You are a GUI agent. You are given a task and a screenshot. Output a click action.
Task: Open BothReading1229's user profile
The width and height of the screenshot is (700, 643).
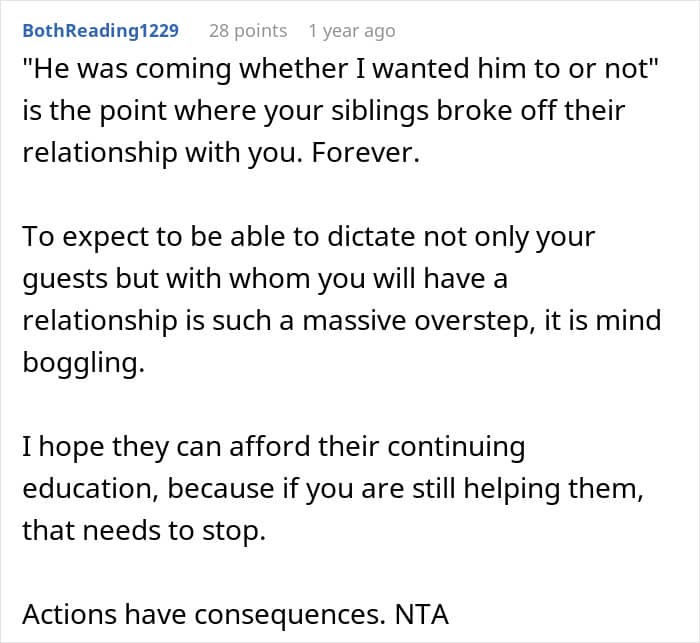coord(100,31)
